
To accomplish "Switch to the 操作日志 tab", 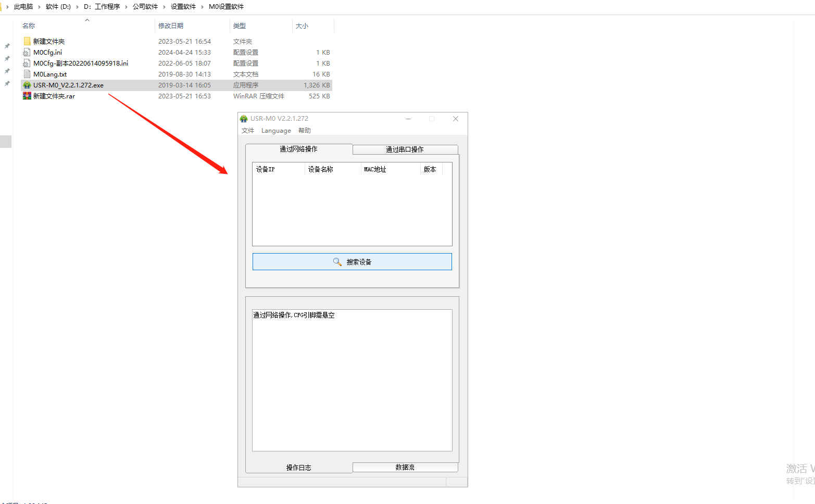I will coord(299,468).
